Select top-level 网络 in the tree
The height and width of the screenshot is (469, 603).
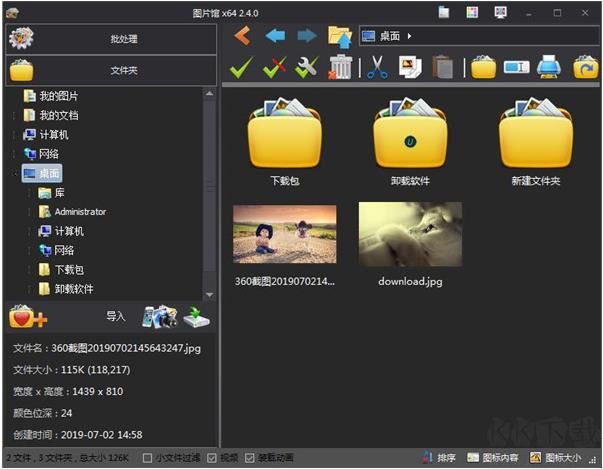pyautogui.click(x=41, y=154)
